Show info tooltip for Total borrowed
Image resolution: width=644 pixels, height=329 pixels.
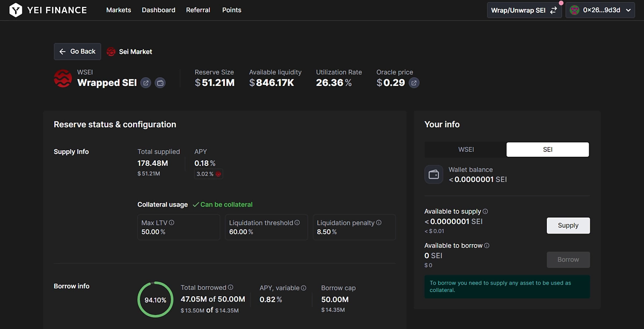[x=231, y=287]
